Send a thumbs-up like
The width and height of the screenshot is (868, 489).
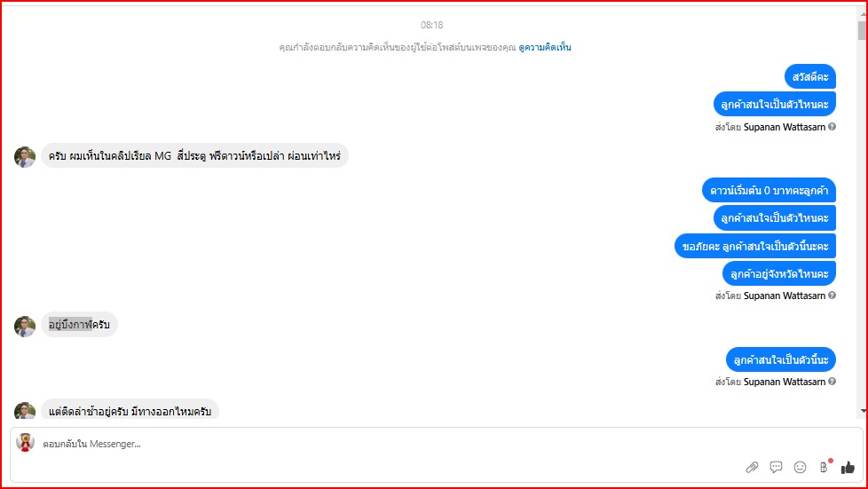(x=848, y=468)
